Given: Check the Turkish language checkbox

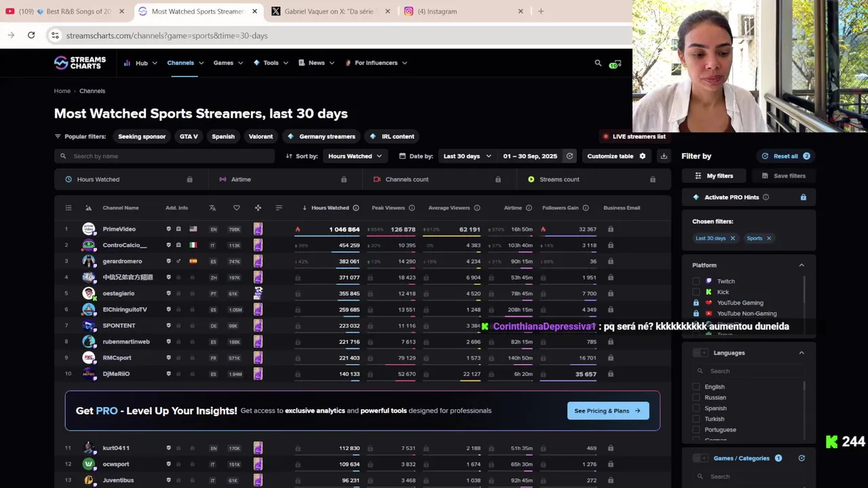Looking at the screenshot, I should click(696, 419).
